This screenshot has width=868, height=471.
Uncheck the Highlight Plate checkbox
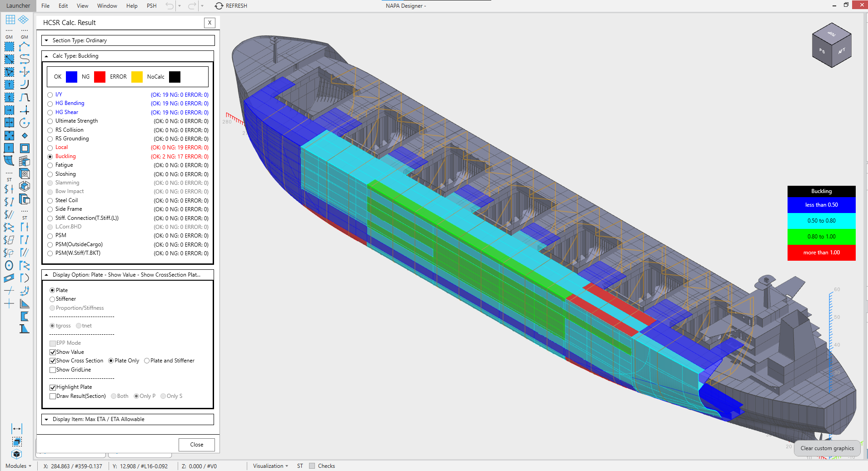coord(53,387)
